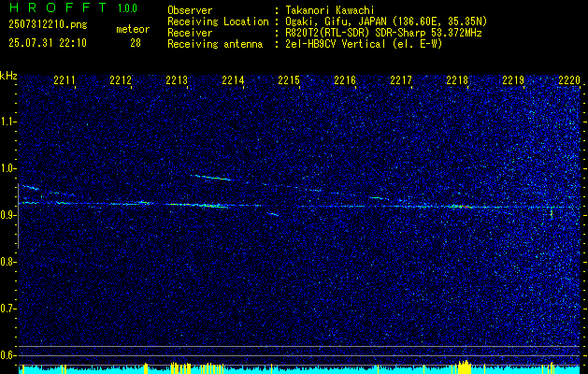Click frequency axis label 0.6
Screen dimensions: 588x374
pyautogui.click(x=7, y=355)
